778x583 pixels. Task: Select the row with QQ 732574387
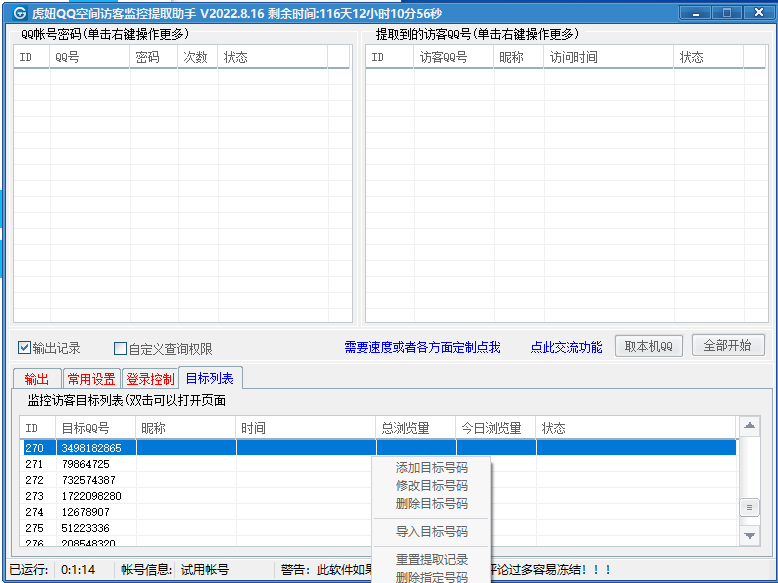[x=380, y=480]
